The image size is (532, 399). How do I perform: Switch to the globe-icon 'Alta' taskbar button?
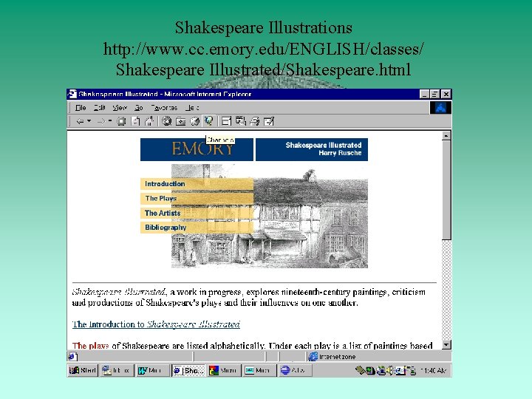(x=295, y=370)
